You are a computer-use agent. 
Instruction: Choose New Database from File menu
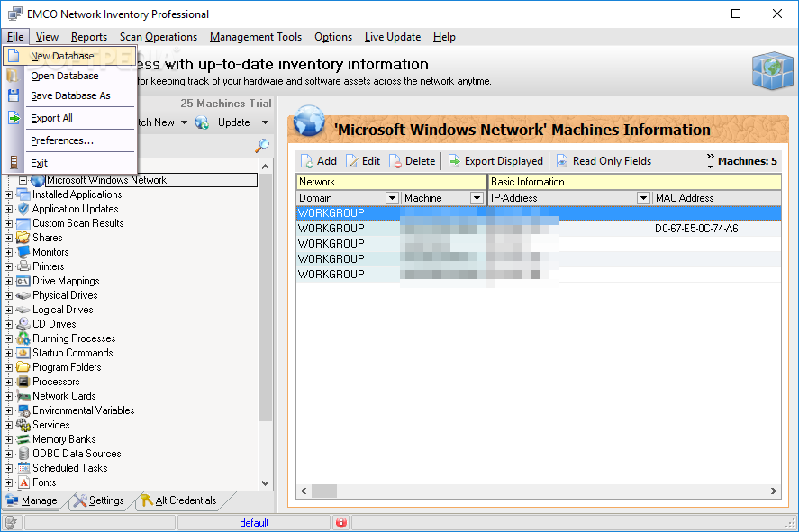click(69, 56)
